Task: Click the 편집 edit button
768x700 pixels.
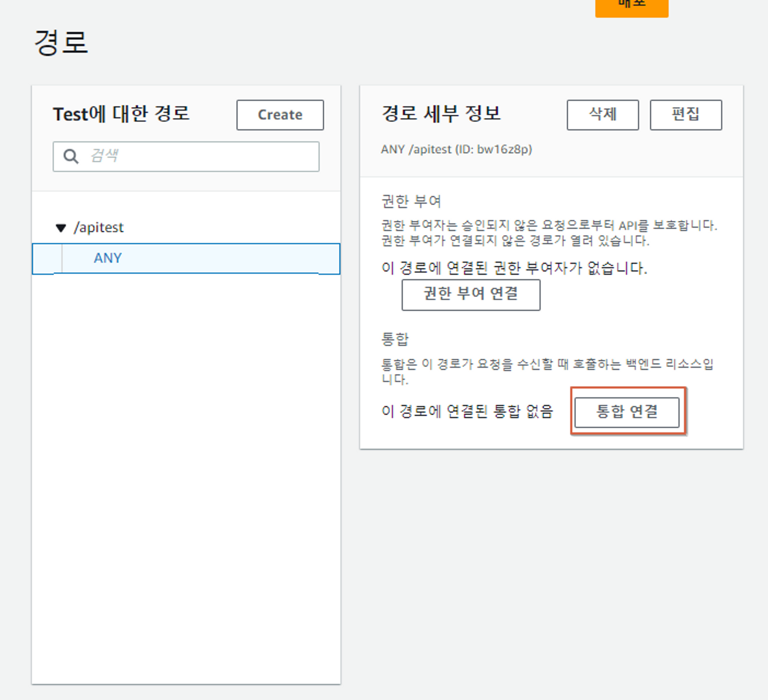Action: 685,115
